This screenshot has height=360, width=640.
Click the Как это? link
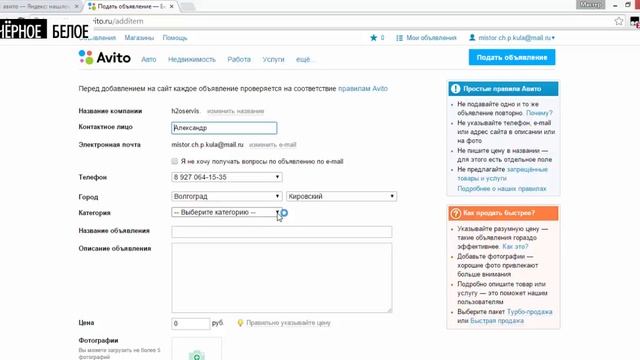515,247
